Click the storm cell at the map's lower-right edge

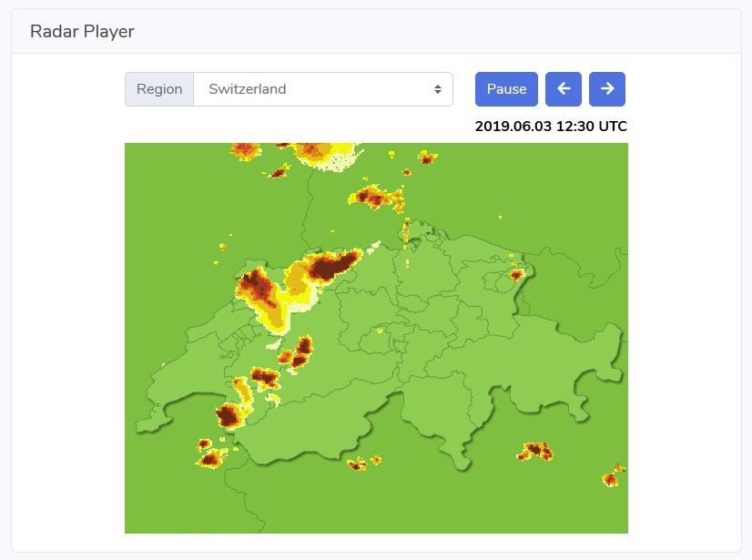click(612, 476)
